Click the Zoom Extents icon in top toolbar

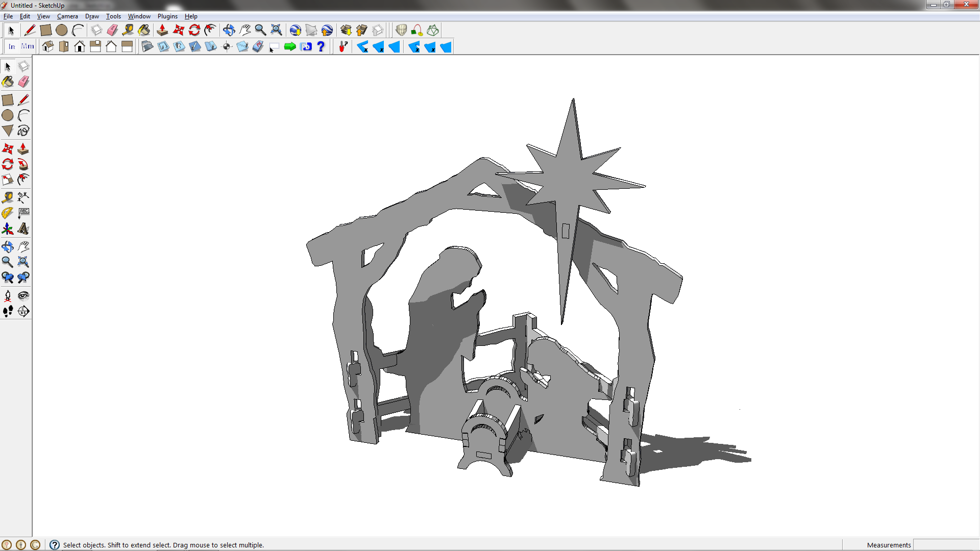pyautogui.click(x=276, y=30)
